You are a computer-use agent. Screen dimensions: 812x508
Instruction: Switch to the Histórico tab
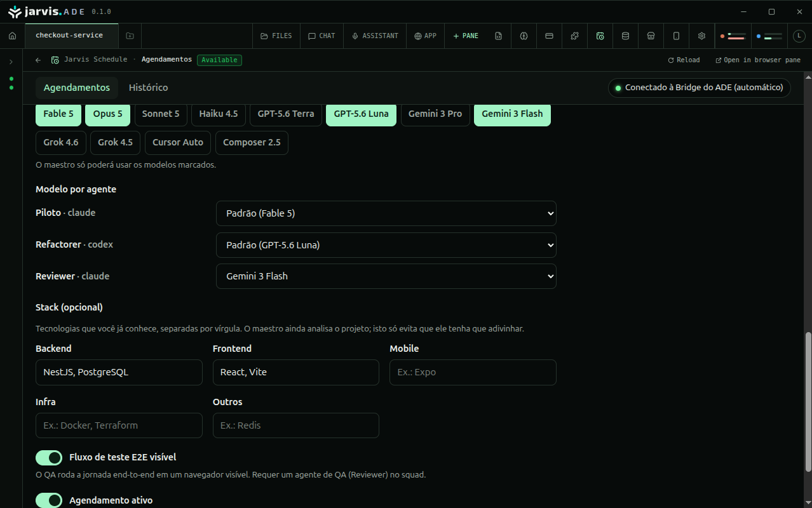point(148,88)
